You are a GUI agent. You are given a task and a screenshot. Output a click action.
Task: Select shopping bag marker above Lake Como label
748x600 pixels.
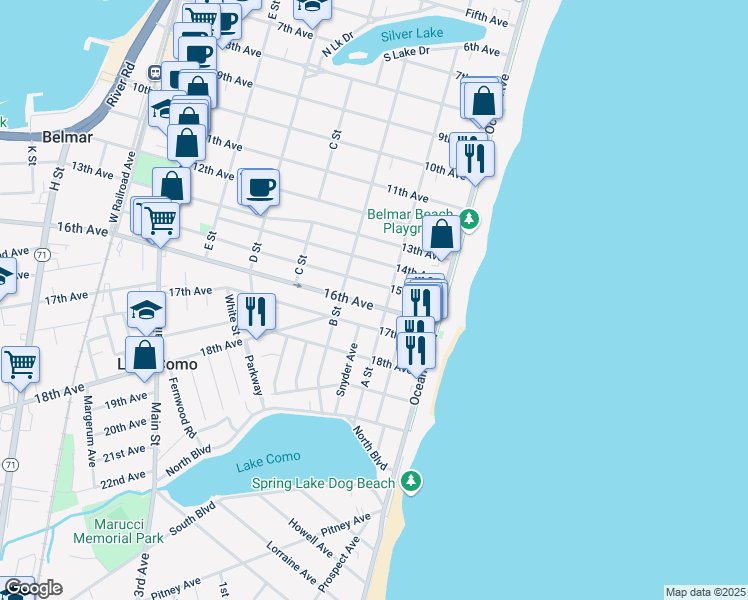coord(145,354)
